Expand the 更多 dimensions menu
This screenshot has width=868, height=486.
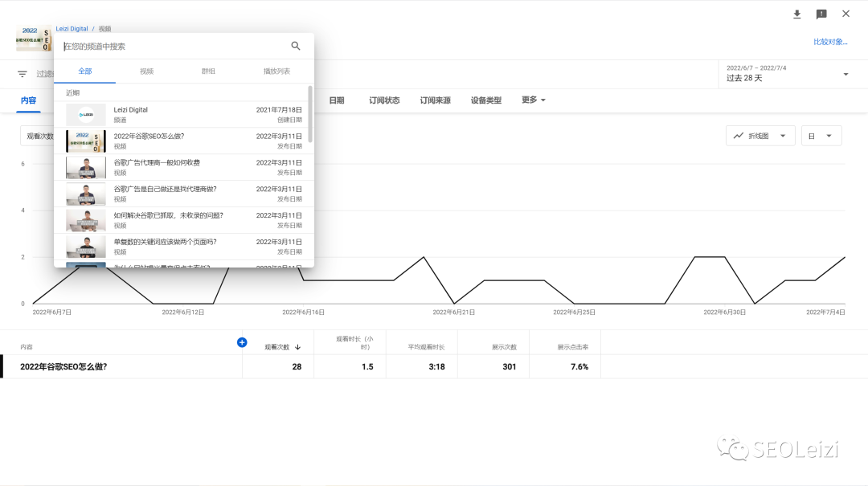coord(534,100)
